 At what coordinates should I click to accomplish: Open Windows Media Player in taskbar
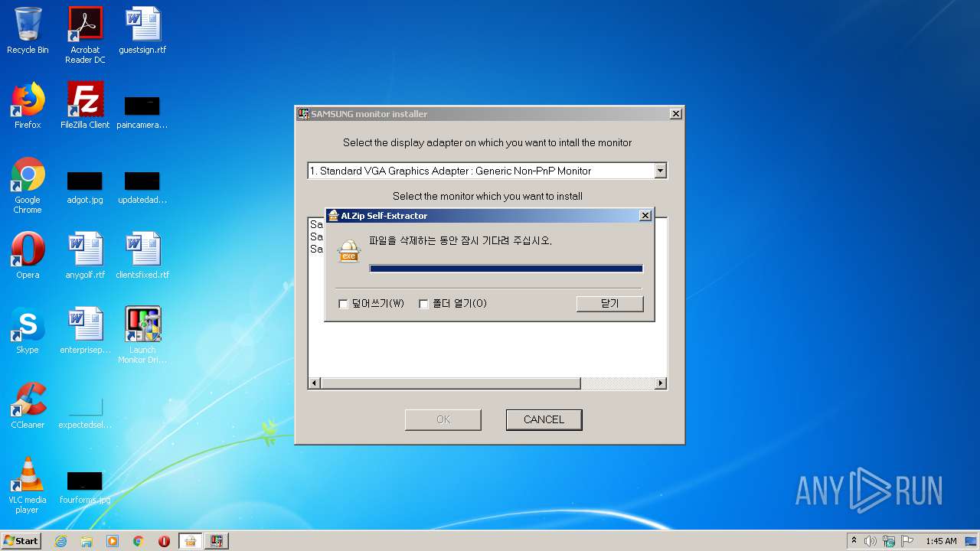pyautogui.click(x=113, y=541)
